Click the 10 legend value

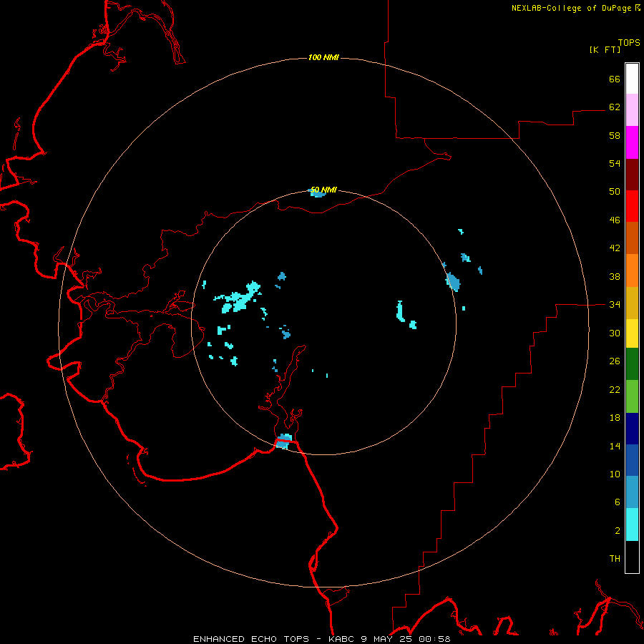pos(615,474)
